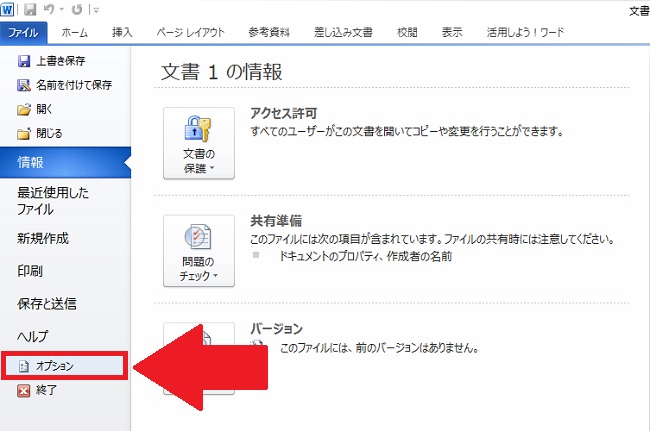Click the 閉じる folder icon
The width and height of the screenshot is (650, 431).
point(24,133)
